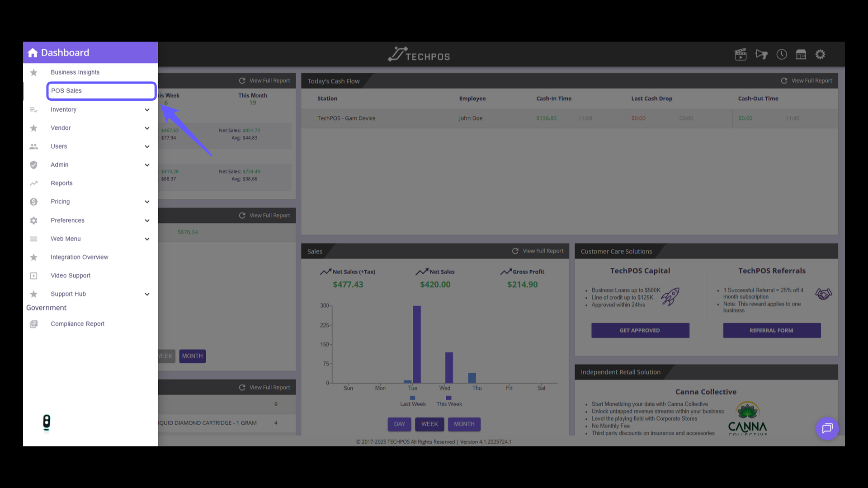Click the Last Week legend swatch
This screenshot has height=488, width=868.
[412, 398]
